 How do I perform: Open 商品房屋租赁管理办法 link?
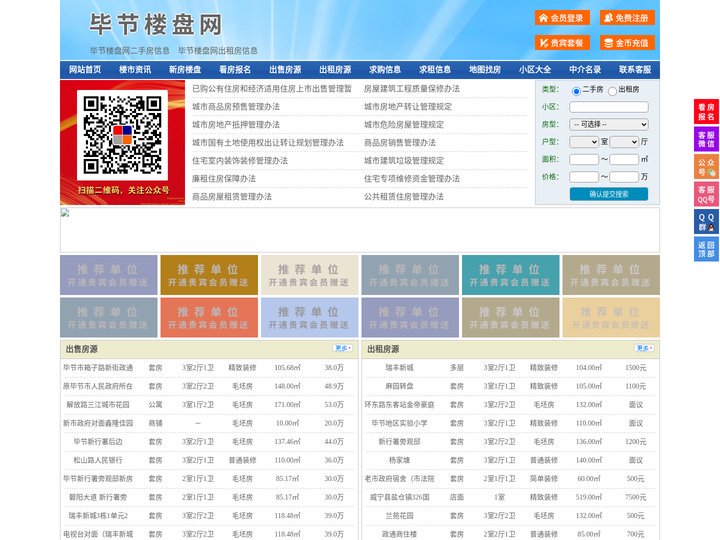[x=232, y=196]
